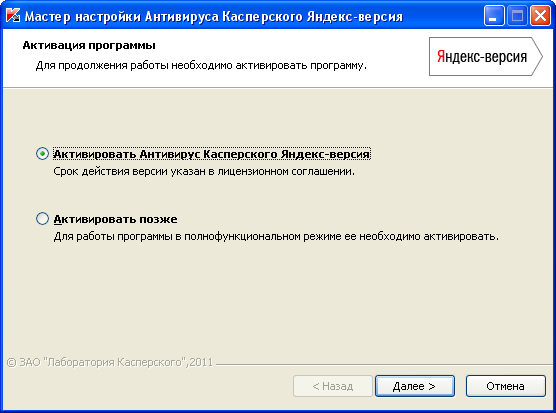
Task: Click the text Для продолжения работы необходимо активировать программу
Action: [x=201, y=66]
